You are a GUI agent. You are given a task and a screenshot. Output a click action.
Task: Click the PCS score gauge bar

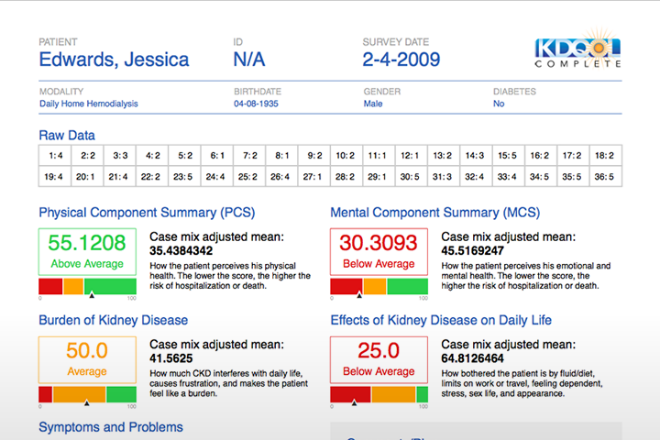87,287
